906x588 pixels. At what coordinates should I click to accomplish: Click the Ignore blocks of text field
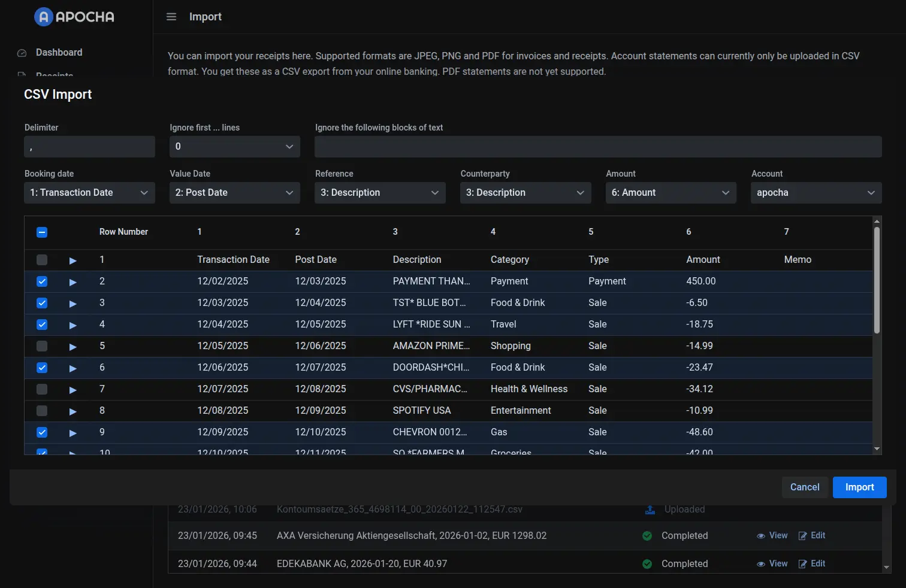pyautogui.click(x=597, y=146)
